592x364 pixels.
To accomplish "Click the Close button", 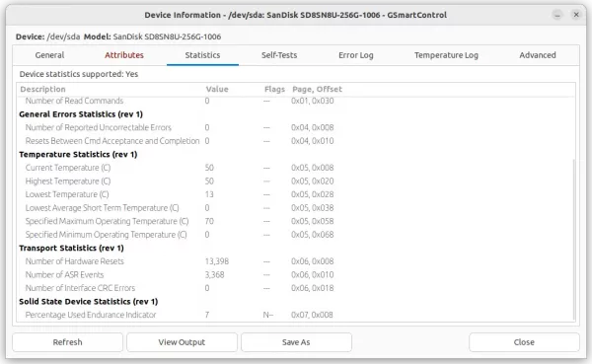I will tap(524, 342).
